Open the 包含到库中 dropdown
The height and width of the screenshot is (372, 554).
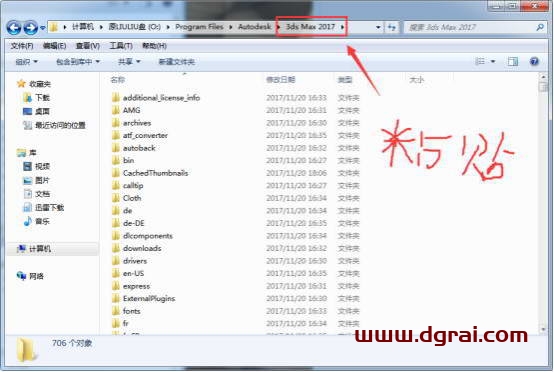click(78, 62)
